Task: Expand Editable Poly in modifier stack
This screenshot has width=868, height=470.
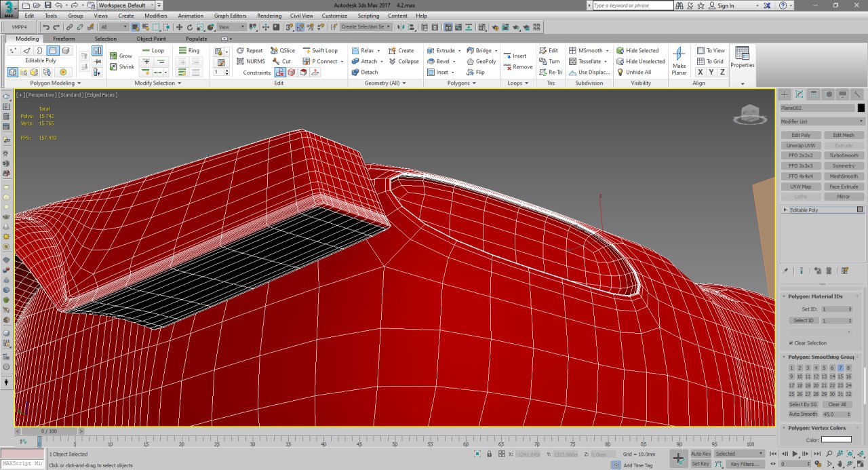Action: (785, 210)
